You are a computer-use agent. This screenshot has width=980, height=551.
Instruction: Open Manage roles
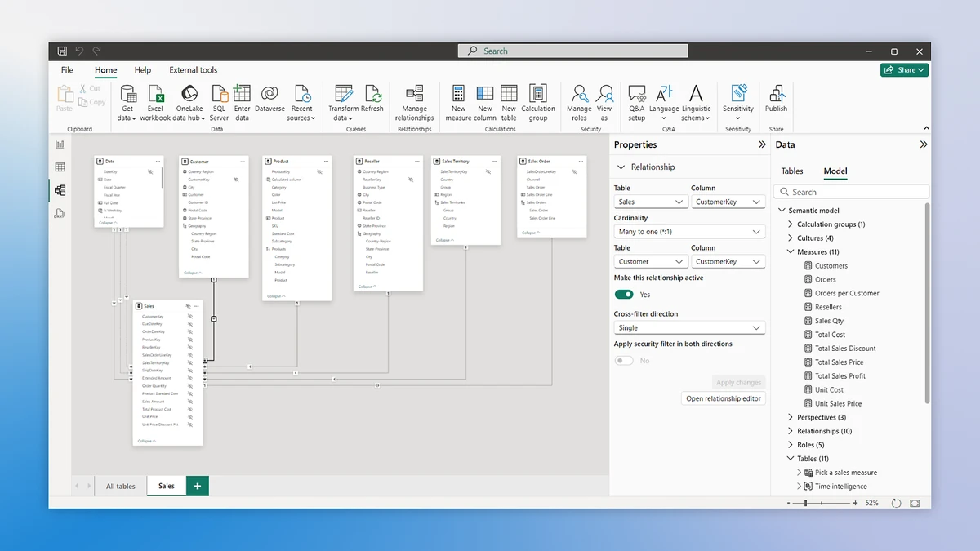579,103
